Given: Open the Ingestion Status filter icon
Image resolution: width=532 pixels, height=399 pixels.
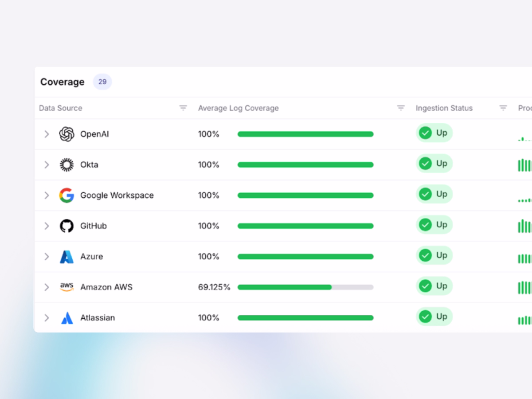Looking at the screenshot, I should coord(503,108).
